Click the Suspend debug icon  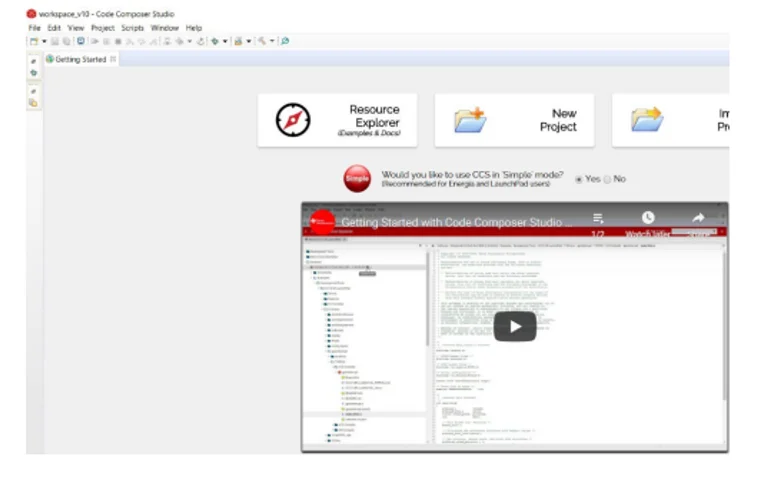pyautogui.click(x=106, y=41)
